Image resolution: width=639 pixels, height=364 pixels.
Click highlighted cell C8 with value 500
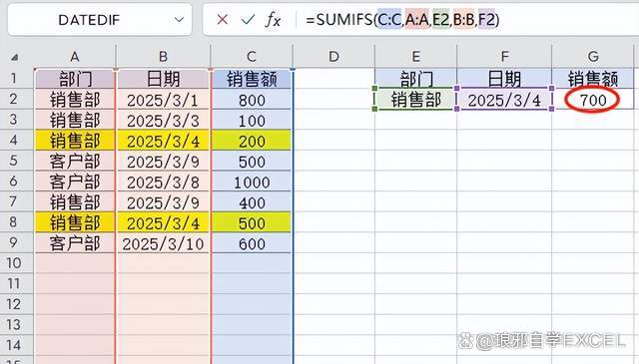point(252,222)
